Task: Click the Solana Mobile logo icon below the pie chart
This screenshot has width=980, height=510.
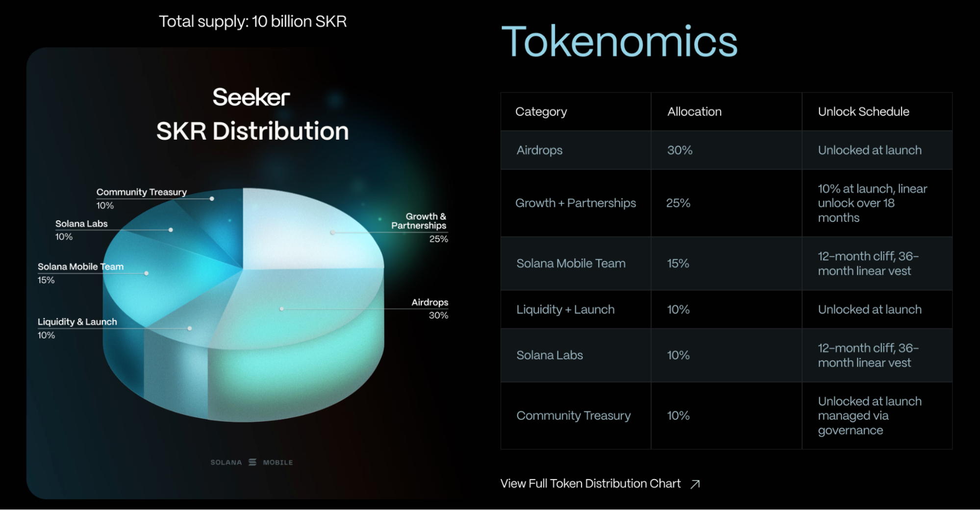Action: coord(252,462)
